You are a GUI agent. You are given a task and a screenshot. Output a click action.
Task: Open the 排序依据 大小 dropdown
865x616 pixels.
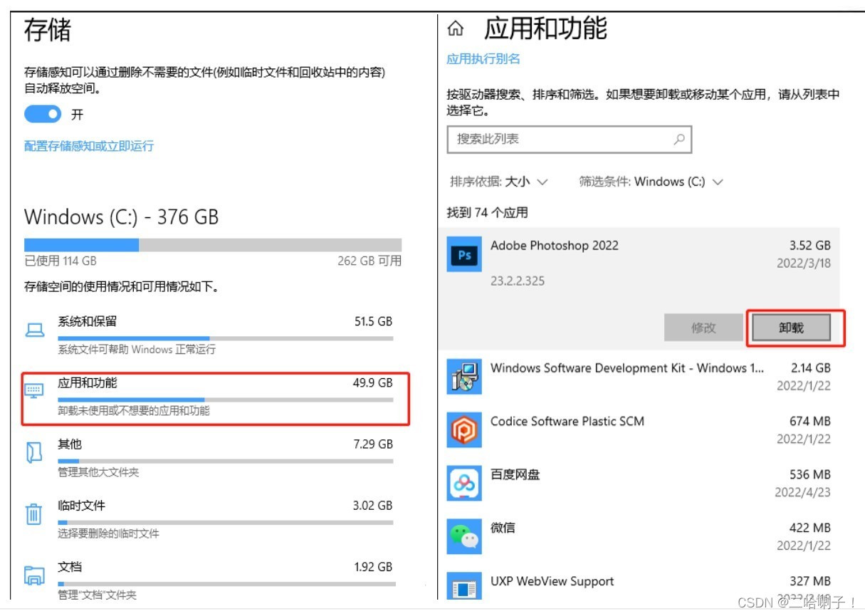tap(499, 182)
